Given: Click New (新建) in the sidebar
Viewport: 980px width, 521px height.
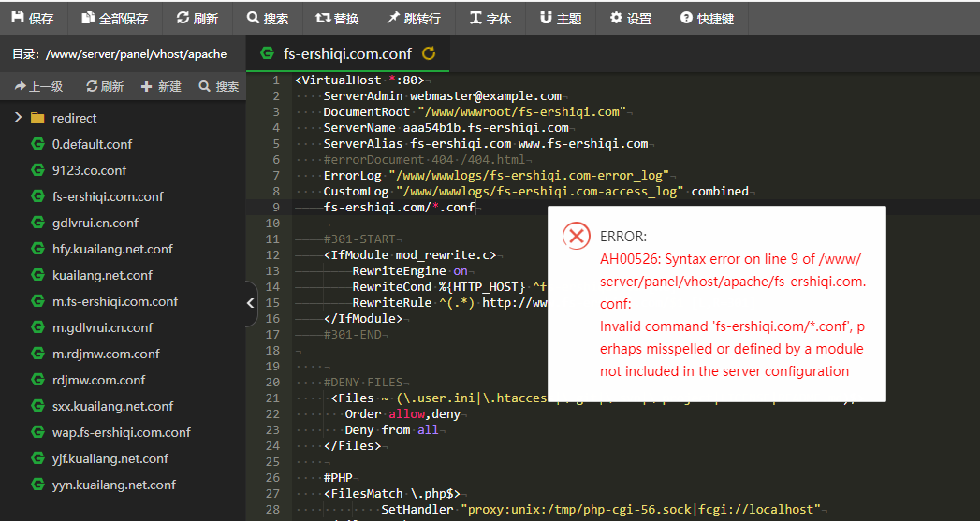Looking at the screenshot, I should (x=161, y=86).
